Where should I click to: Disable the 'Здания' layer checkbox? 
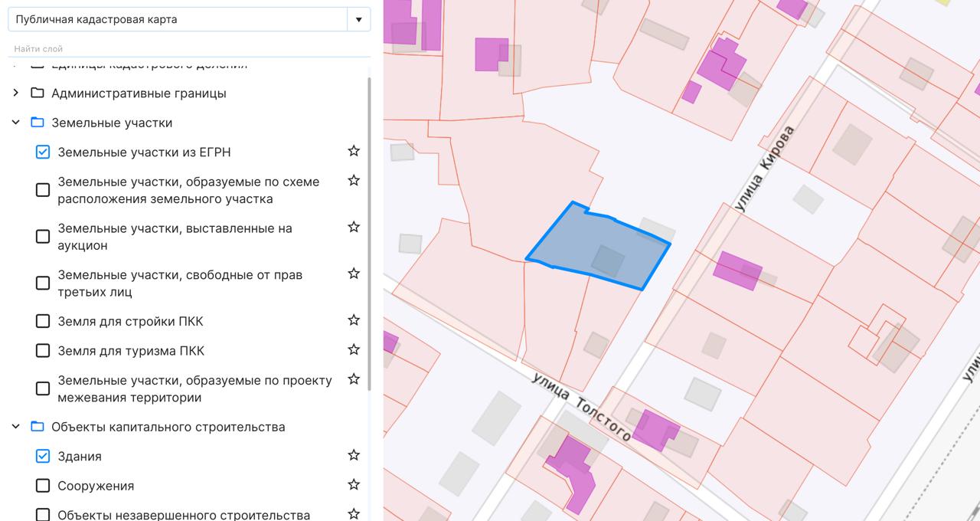[43, 457]
